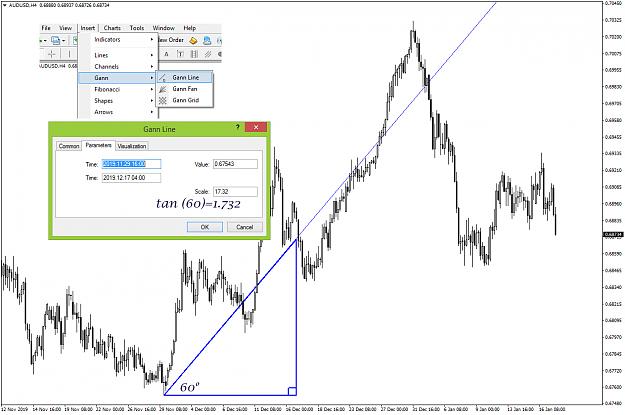Select the crosshair cursor tool
The image size is (625, 415).
pos(51,54)
